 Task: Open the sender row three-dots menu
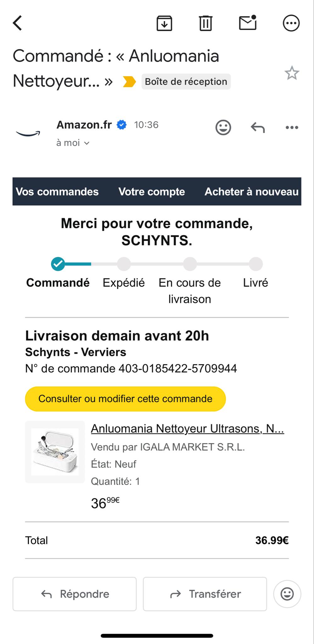pos(292,127)
